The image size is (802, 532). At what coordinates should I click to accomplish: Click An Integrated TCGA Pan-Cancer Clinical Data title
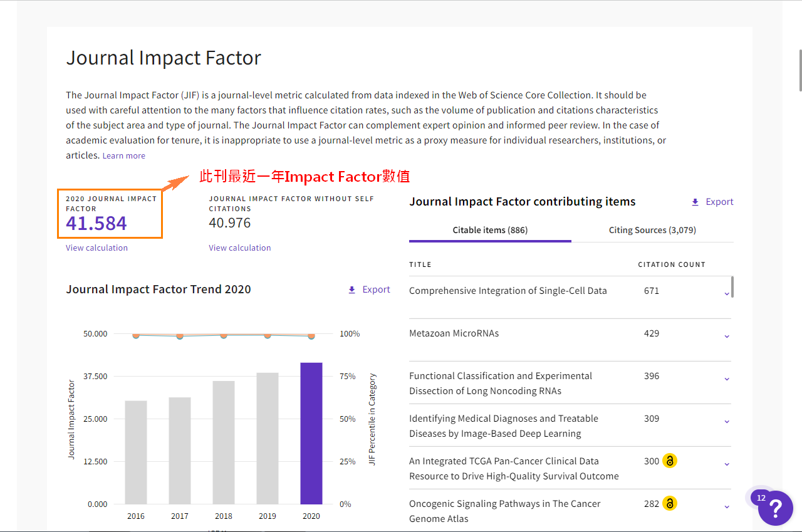(x=514, y=469)
